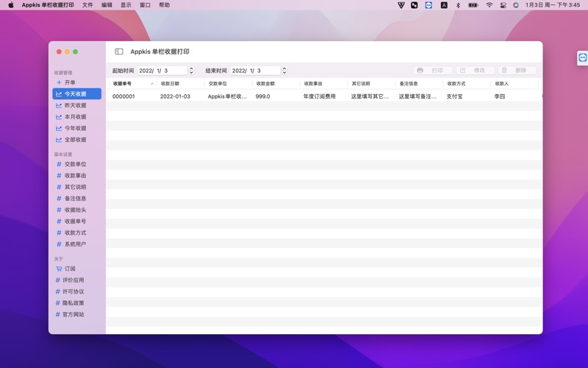Open the TeamViewer side panel tab
The width and height of the screenshot is (588, 368).
[x=582, y=58]
